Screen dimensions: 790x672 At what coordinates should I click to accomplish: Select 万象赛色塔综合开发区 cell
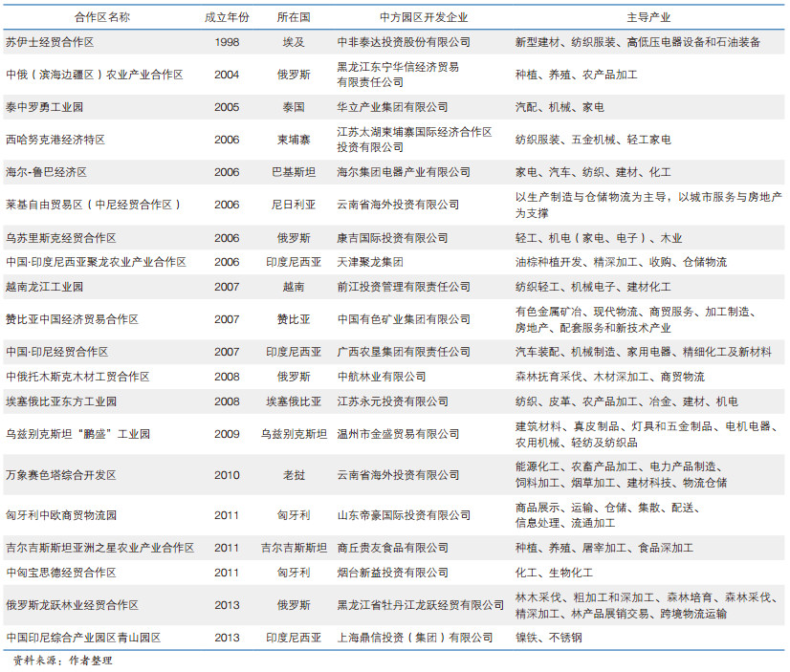pyautogui.click(x=61, y=475)
